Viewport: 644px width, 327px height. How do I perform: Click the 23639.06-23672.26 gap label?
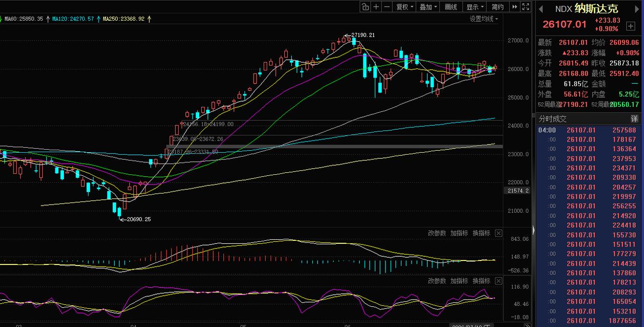[x=198, y=139]
